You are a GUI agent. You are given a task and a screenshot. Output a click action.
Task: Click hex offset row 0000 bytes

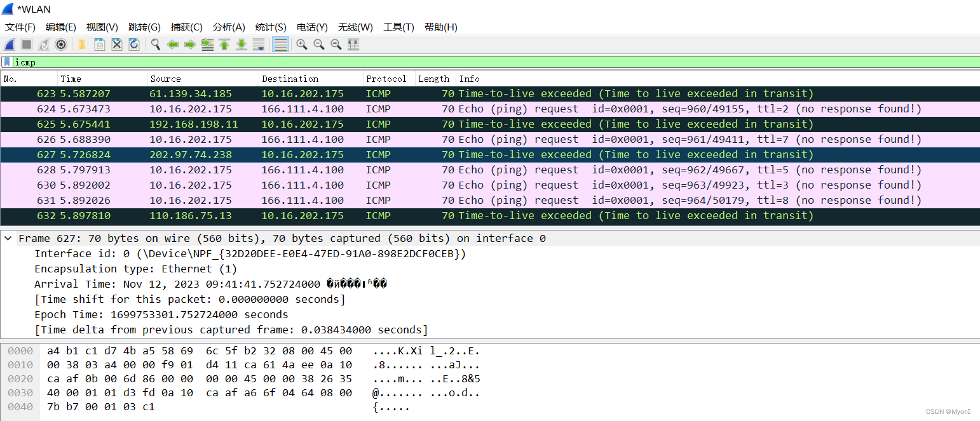[x=200, y=351]
